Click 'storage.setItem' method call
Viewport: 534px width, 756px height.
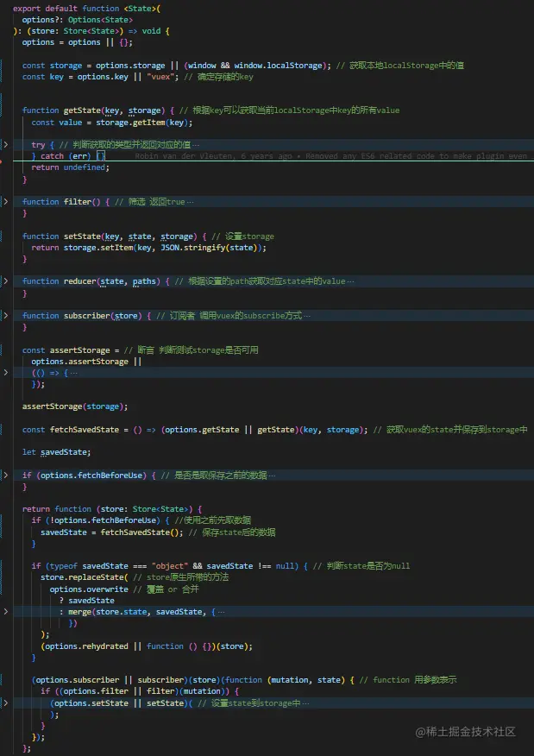[x=97, y=248]
